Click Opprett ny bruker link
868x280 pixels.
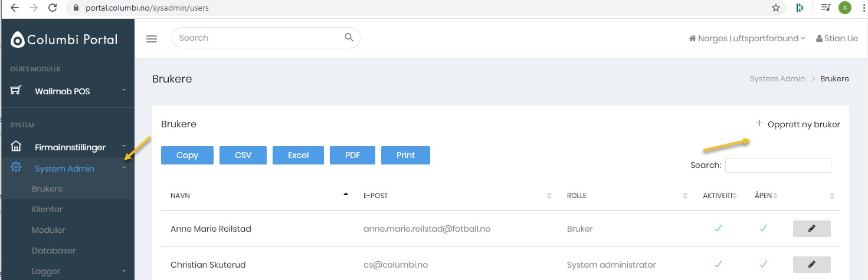pos(798,124)
